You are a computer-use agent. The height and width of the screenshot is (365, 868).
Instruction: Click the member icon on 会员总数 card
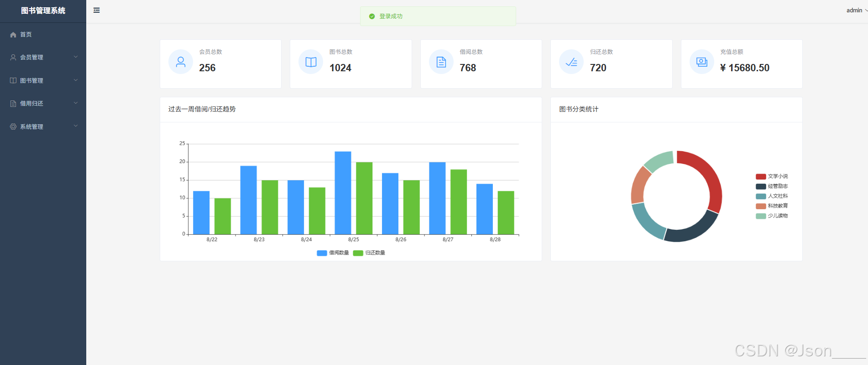click(181, 62)
